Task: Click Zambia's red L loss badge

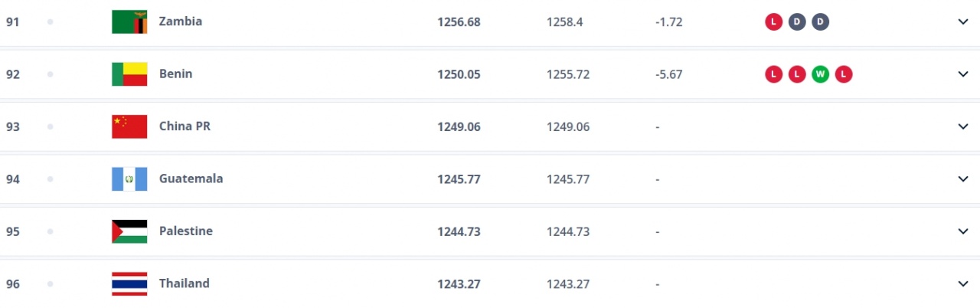Action: [773, 21]
